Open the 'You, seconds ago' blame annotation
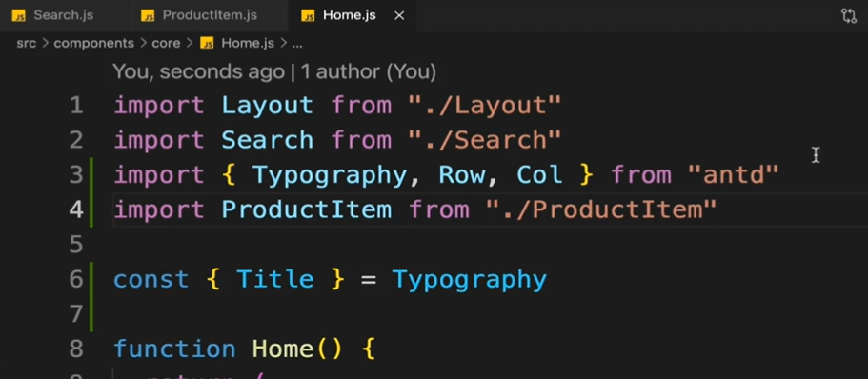 [199, 72]
